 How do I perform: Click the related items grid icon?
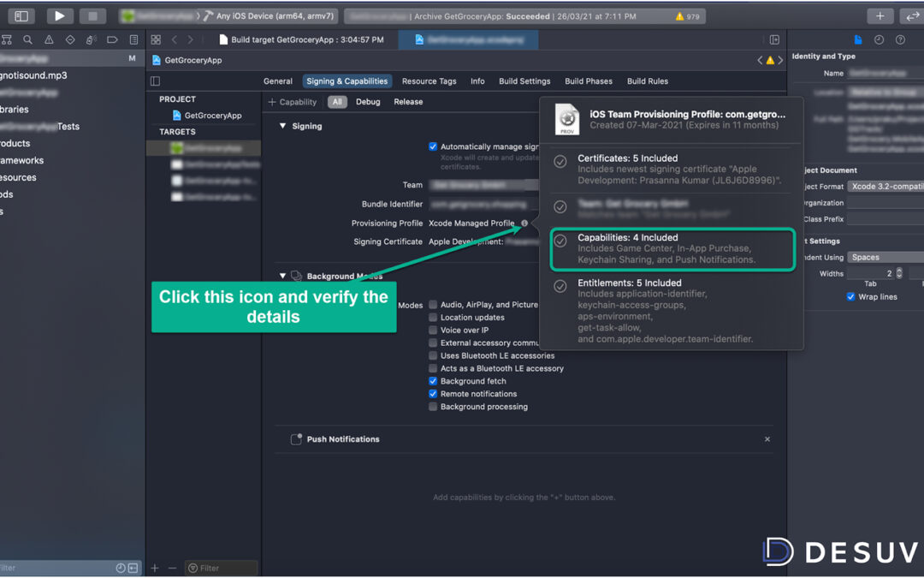tap(156, 39)
